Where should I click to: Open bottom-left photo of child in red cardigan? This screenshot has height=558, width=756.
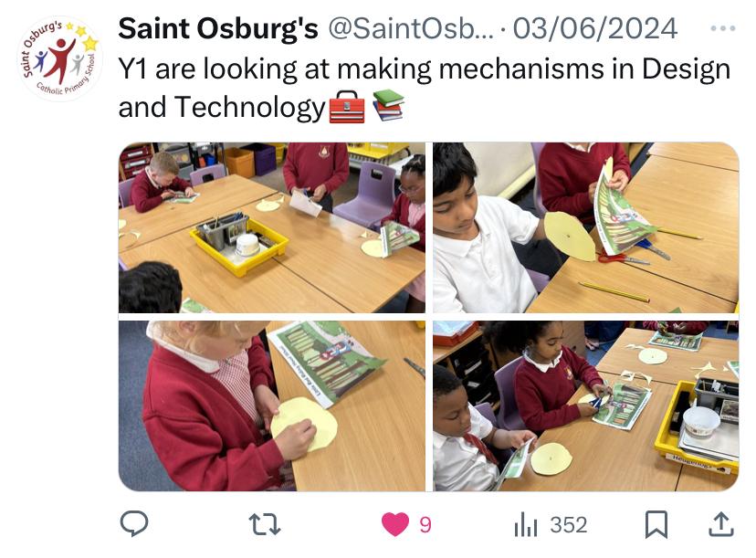[272, 406]
